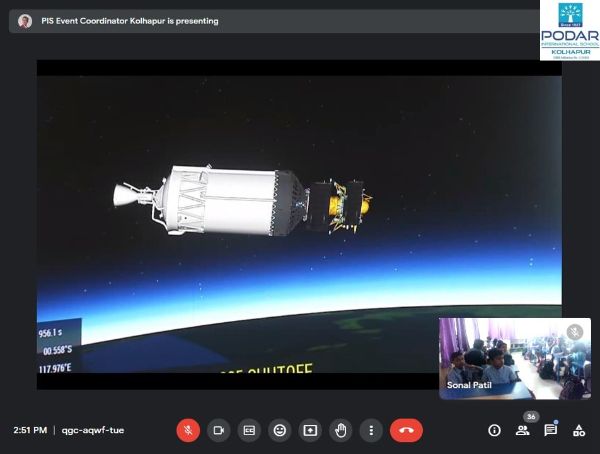Click the 2:51 PM time display
The width and height of the screenshot is (600, 454).
pos(30,430)
